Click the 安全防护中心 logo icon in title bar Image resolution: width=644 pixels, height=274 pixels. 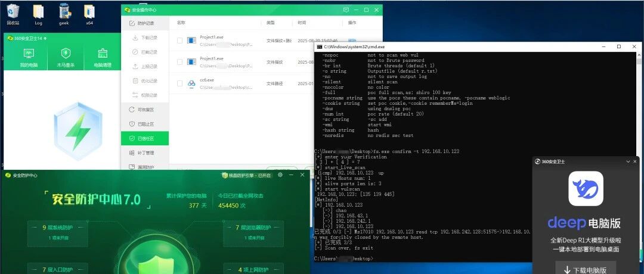point(8,175)
